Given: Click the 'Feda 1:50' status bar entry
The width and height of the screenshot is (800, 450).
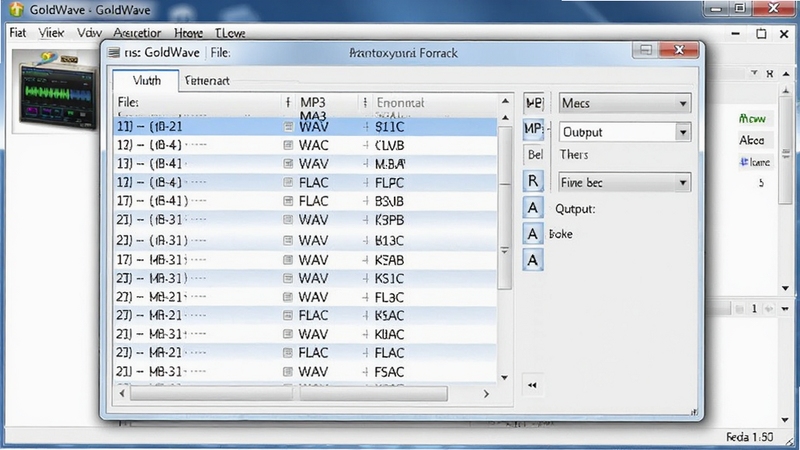Looking at the screenshot, I should [x=749, y=437].
